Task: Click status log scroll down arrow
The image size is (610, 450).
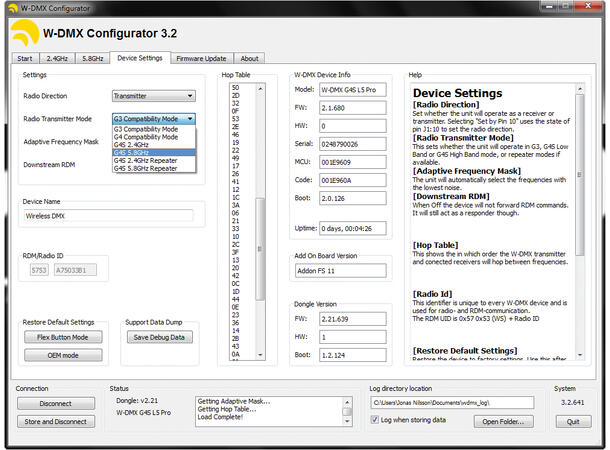Action: point(347,421)
